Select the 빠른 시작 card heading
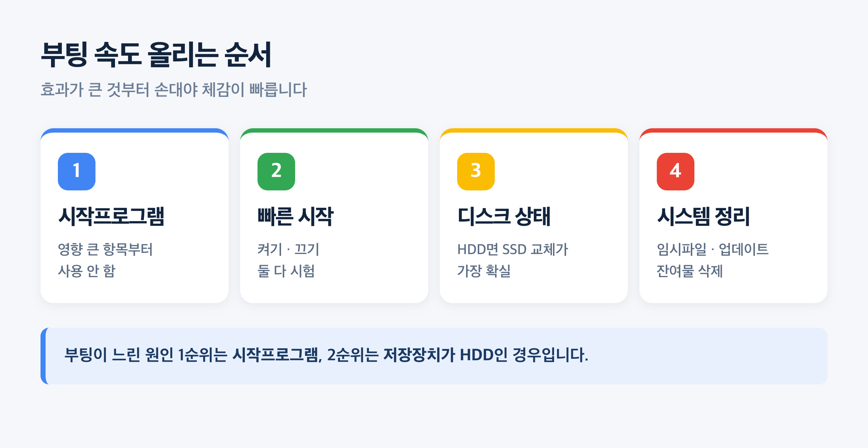 pyautogui.click(x=295, y=216)
